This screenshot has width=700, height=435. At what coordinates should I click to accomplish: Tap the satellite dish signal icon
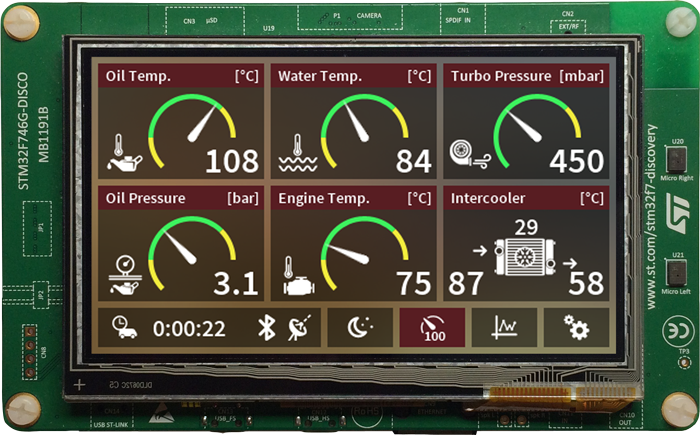[x=298, y=326]
